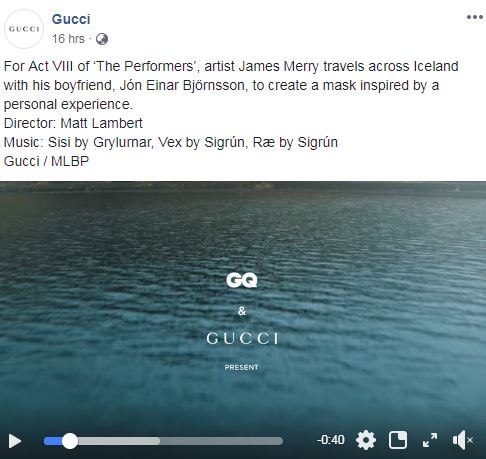Click the PRESENT text in the video
The image size is (486, 459).
coord(241,367)
